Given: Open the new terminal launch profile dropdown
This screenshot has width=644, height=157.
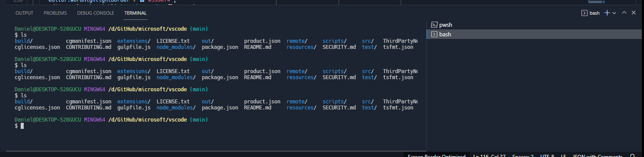Looking at the screenshot, I should point(614,13).
